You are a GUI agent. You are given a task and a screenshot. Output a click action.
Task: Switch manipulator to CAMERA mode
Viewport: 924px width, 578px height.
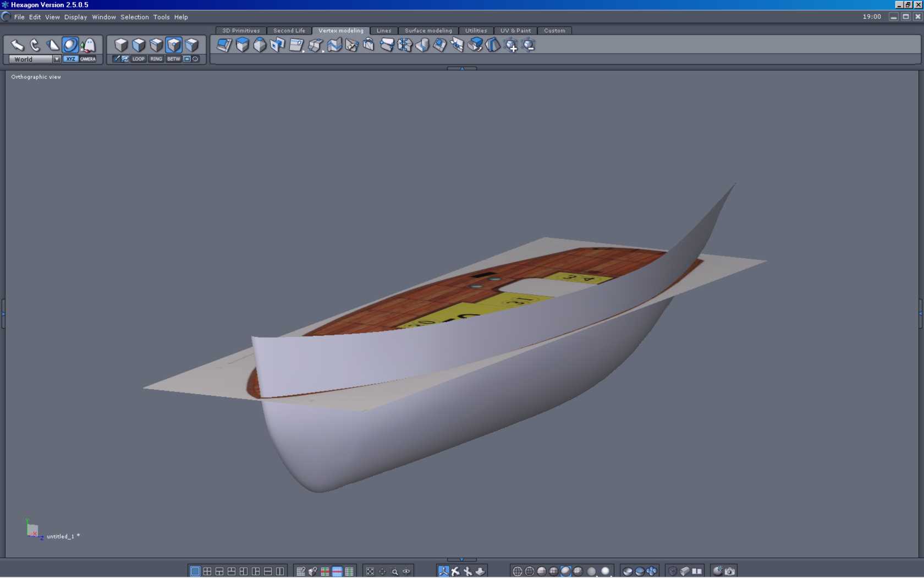point(88,59)
